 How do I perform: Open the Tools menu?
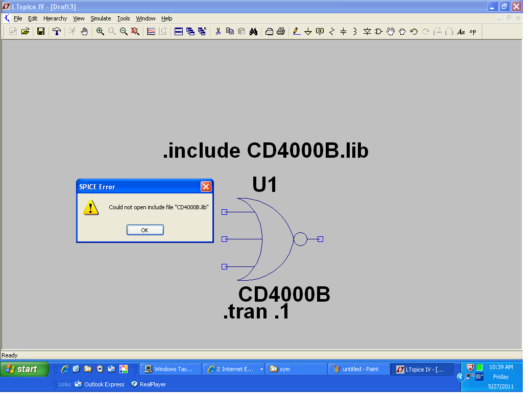click(124, 18)
